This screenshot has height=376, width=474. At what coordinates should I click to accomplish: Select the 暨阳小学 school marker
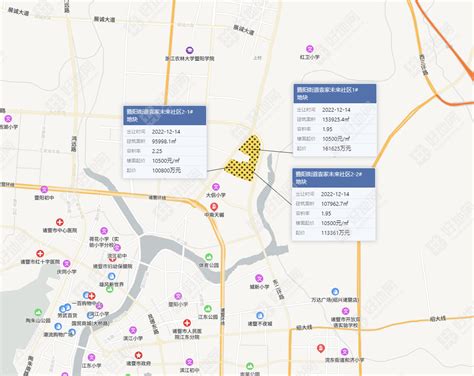click(x=178, y=296)
